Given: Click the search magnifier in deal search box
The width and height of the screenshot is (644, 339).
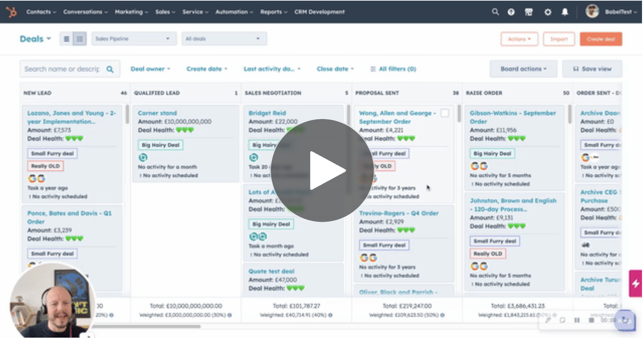Looking at the screenshot, I should point(110,69).
